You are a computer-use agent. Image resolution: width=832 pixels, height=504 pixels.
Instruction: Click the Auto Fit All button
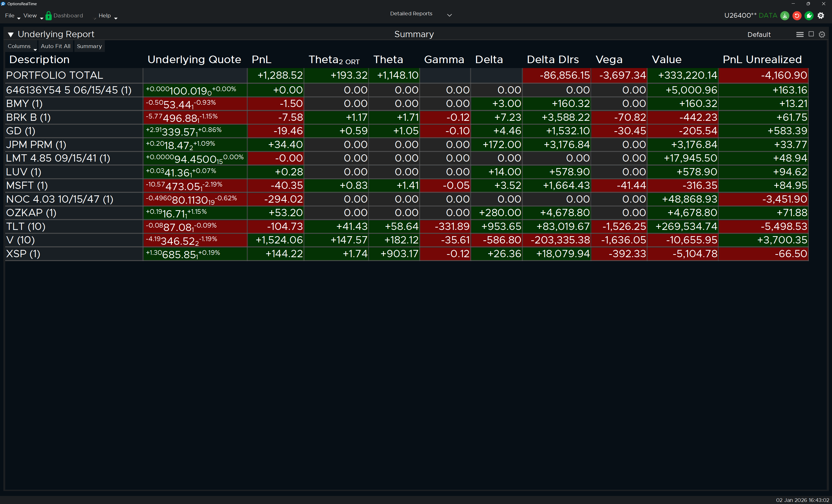point(56,46)
